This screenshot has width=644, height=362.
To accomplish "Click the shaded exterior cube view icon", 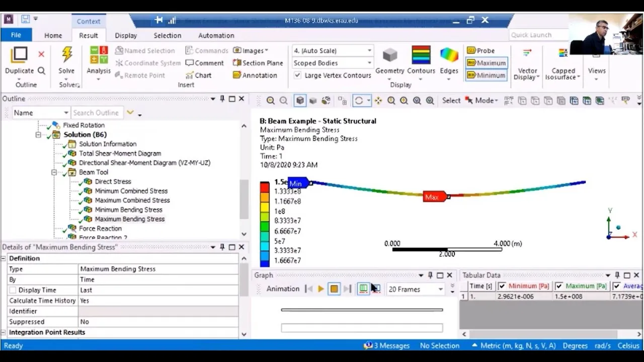I will point(300,101).
